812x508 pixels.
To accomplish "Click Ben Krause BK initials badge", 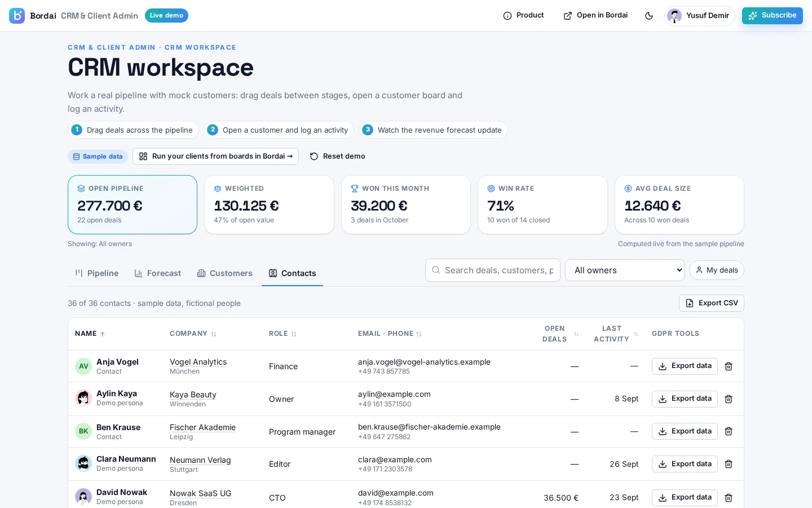I will pos(83,431).
